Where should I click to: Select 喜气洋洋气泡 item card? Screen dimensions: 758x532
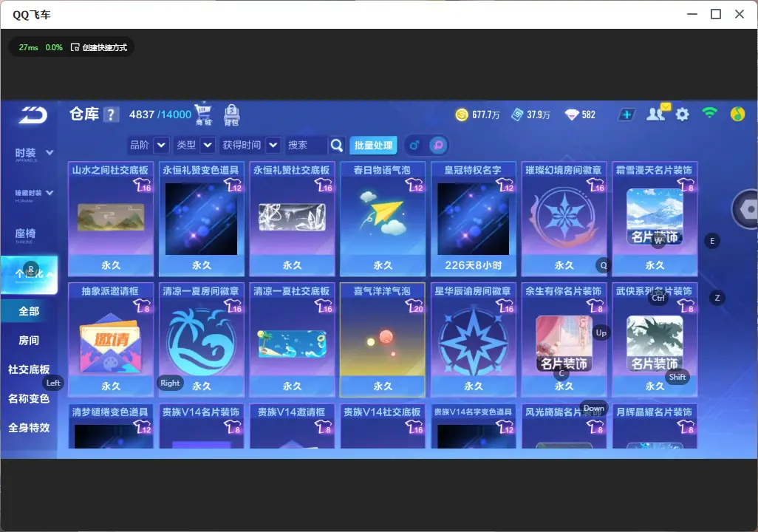point(383,339)
